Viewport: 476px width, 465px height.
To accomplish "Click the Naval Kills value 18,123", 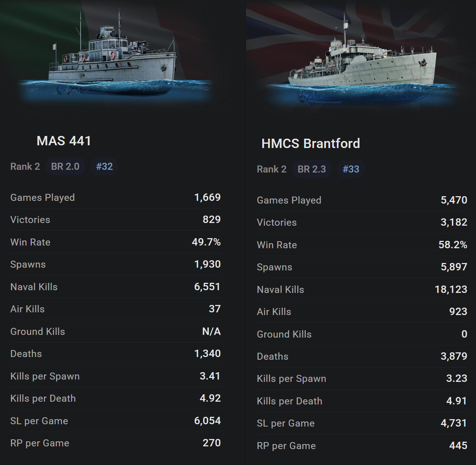I will [451, 289].
